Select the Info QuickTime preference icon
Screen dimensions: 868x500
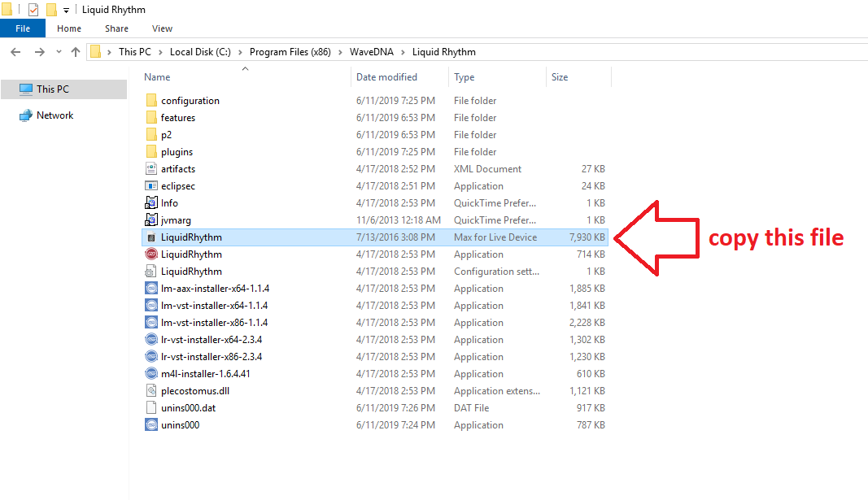tap(151, 203)
